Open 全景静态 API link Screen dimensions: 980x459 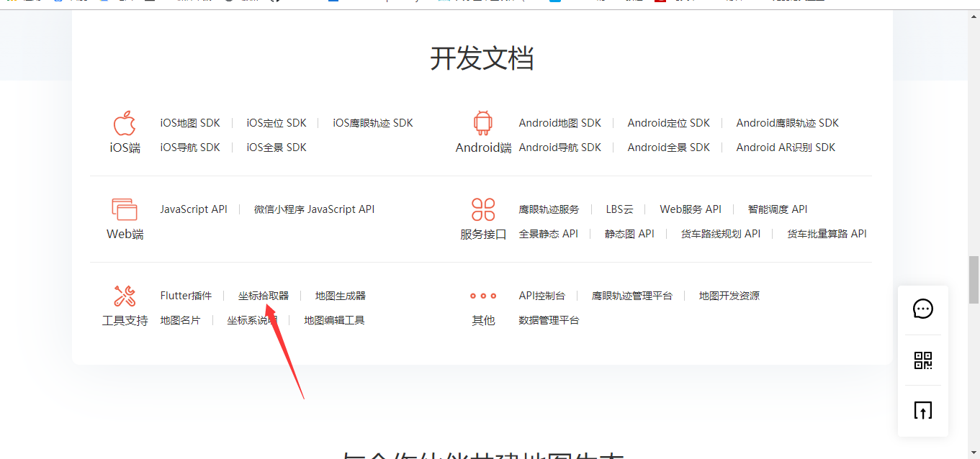pos(549,234)
